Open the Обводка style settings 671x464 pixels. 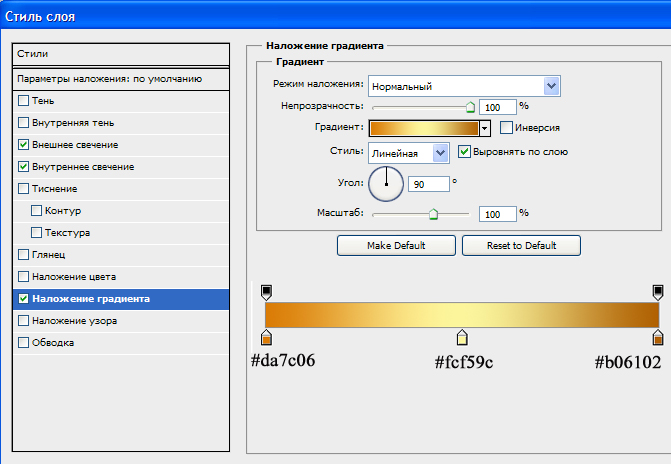53,343
